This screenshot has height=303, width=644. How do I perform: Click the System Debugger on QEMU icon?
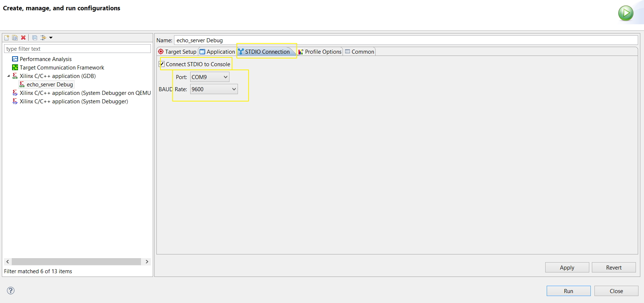click(x=15, y=93)
